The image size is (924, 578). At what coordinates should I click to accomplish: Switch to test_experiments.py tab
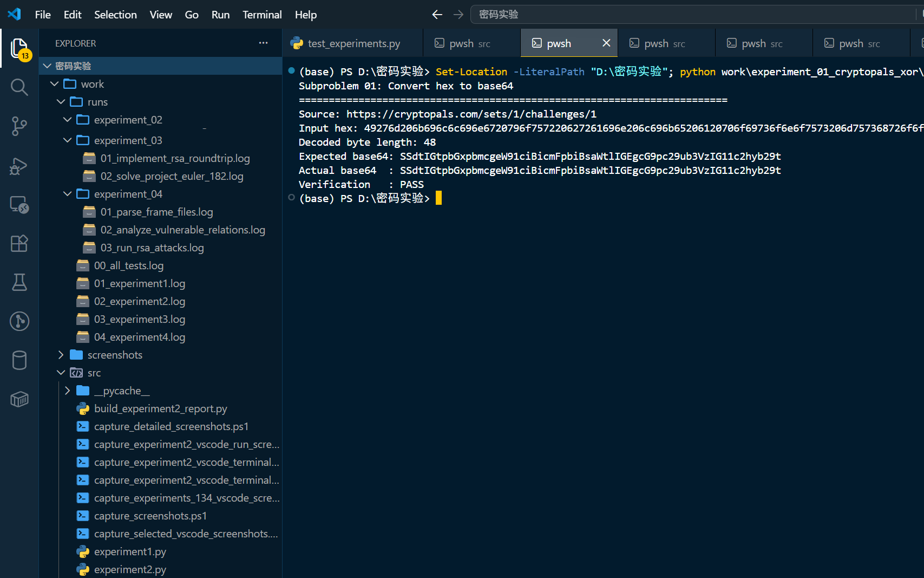[352, 43]
